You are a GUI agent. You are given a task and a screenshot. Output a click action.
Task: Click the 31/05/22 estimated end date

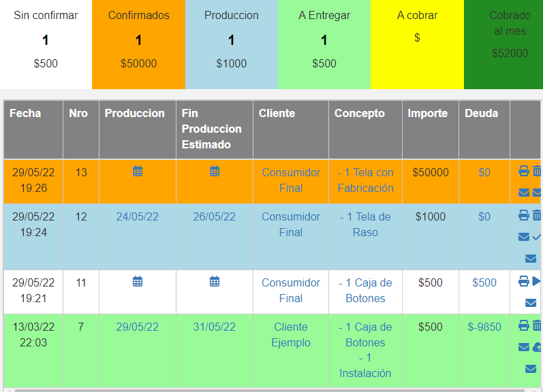pos(215,327)
